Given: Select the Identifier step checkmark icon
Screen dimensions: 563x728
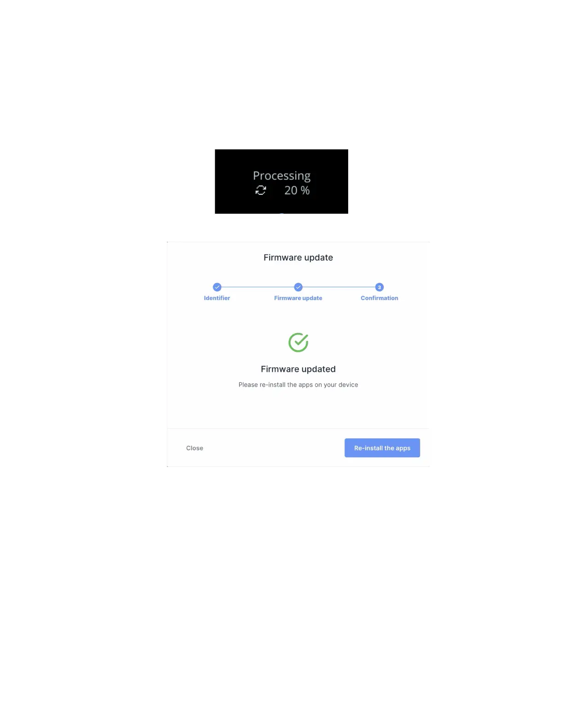Looking at the screenshot, I should (217, 287).
